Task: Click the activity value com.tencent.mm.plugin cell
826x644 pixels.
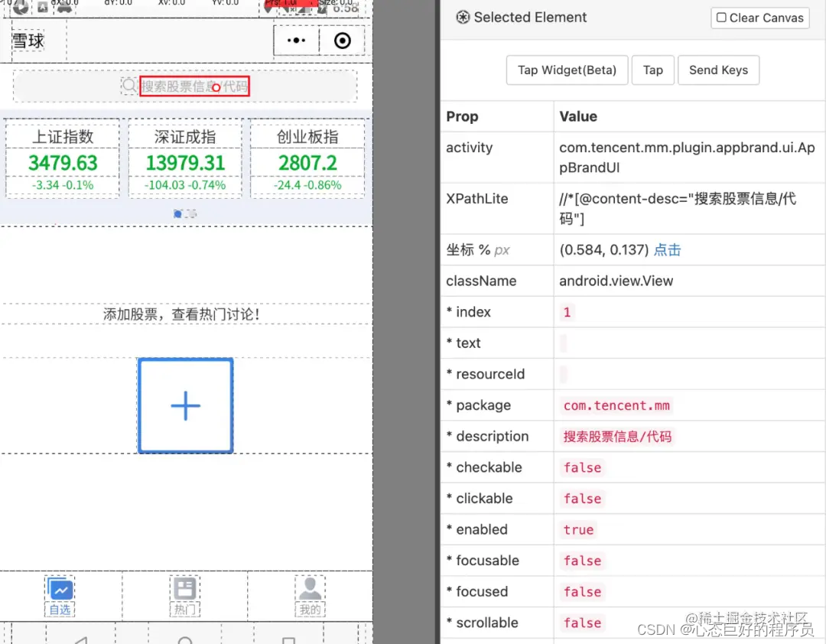Action: click(x=689, y=158)
